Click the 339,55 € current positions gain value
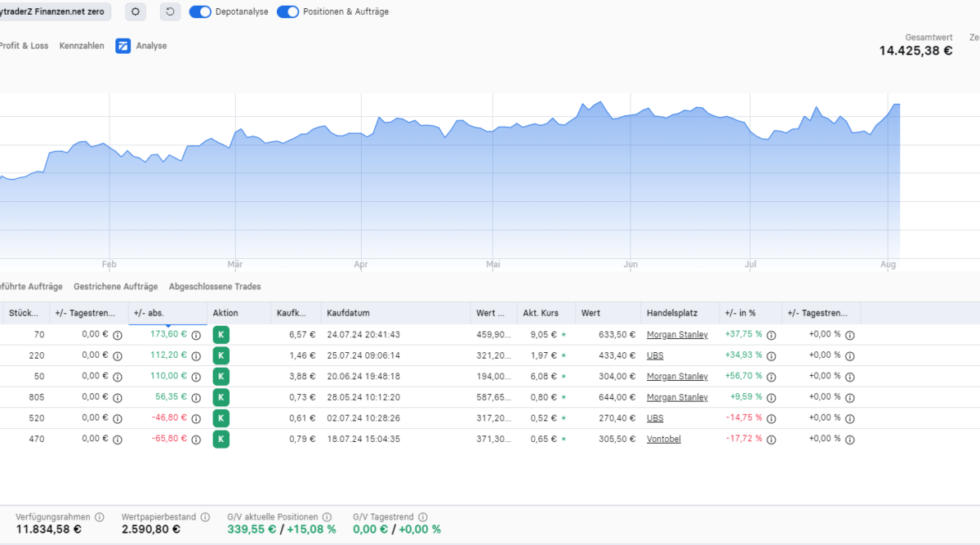This screenshot has height=545, width=980. click(250, 529)
